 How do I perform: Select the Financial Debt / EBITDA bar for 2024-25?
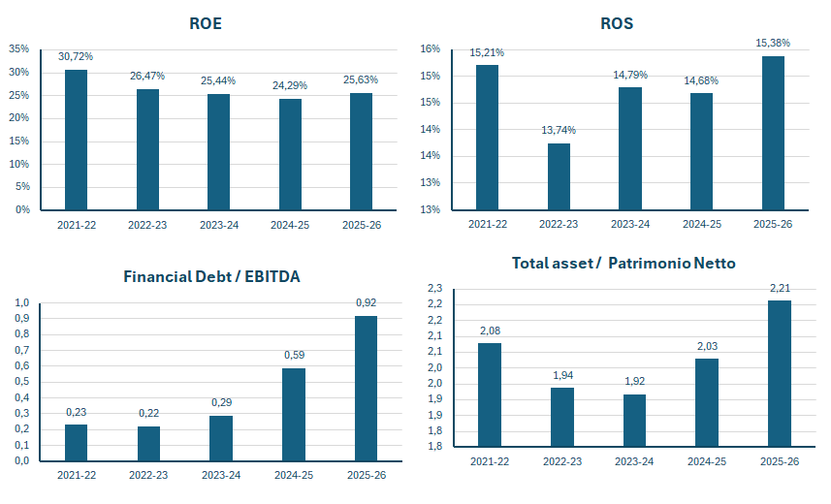294,415
